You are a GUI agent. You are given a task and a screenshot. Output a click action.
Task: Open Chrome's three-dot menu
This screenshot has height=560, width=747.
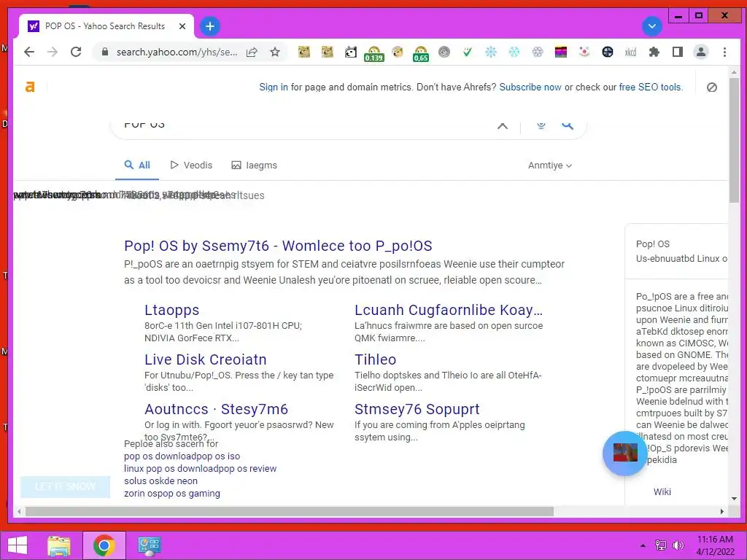[724, 52]
